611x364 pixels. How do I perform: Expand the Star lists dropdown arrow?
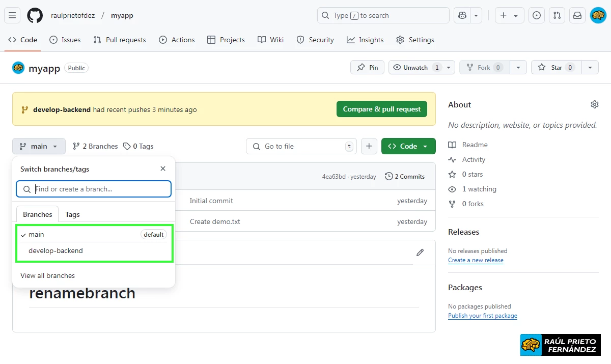[x=590, y=67]
